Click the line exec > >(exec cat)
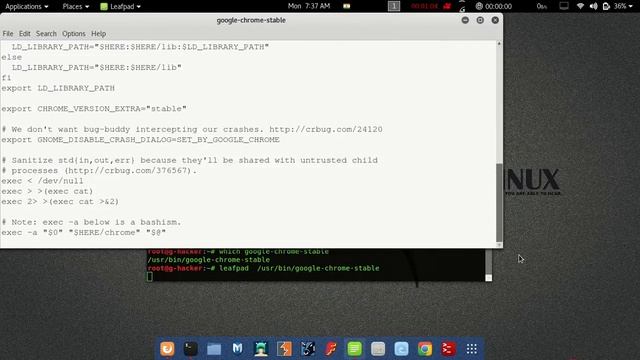The height and width of the screenshot is (360, 640). tap(47, 191)
